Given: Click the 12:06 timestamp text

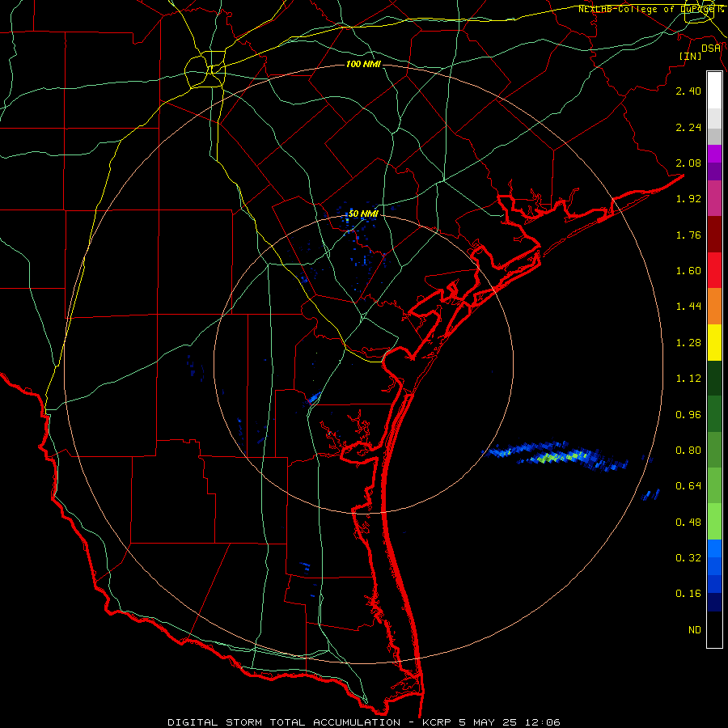Looking at the screenshot, I should 542,722.
